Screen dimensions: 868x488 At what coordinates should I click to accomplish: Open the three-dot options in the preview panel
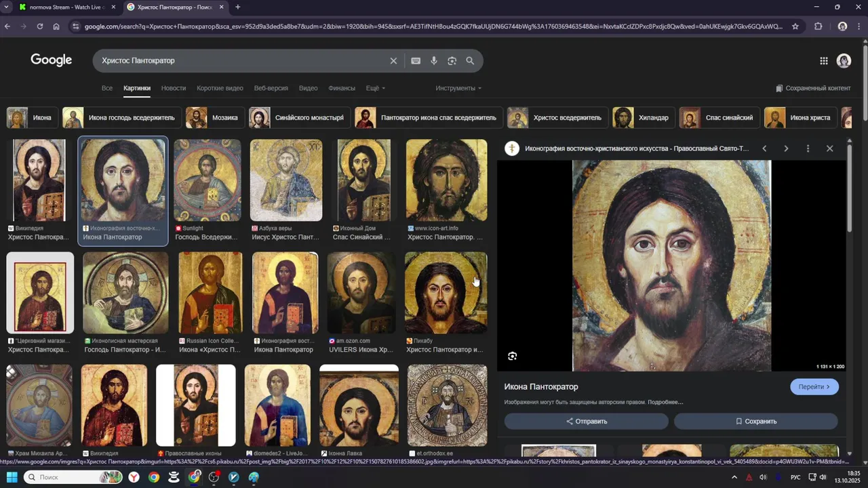pyautogui.click(x=808, y=148)
